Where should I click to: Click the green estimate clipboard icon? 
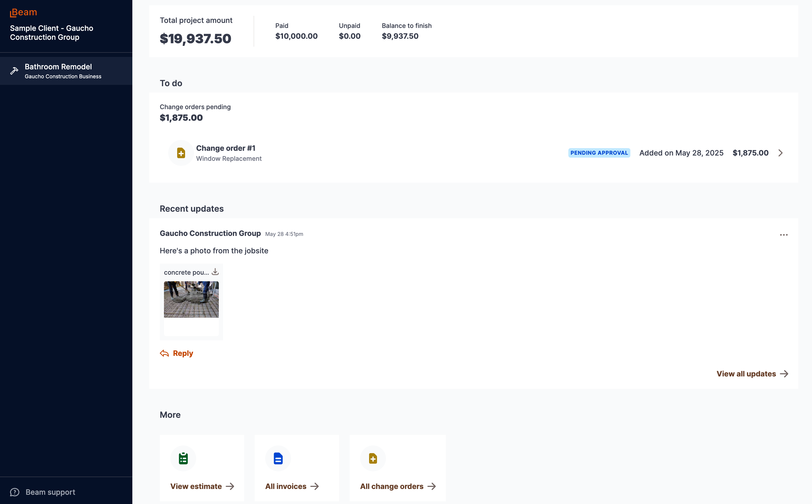[x=183, y=458]
